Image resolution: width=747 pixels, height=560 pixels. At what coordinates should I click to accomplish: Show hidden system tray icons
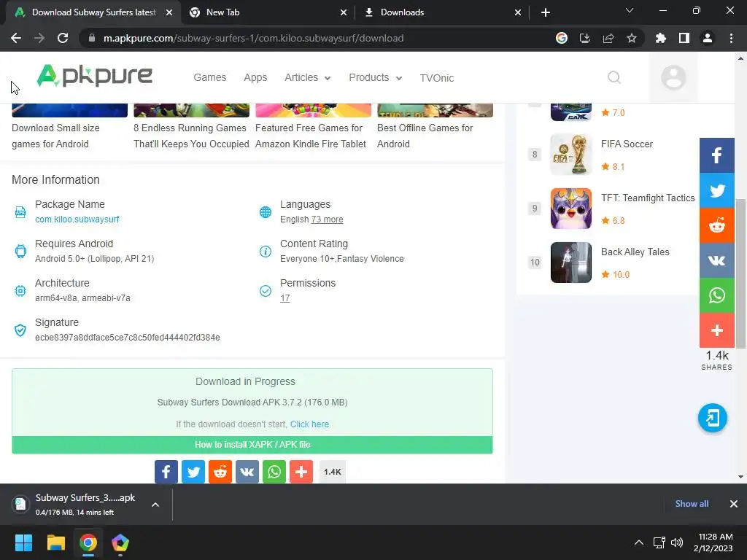tap(639, 542)
